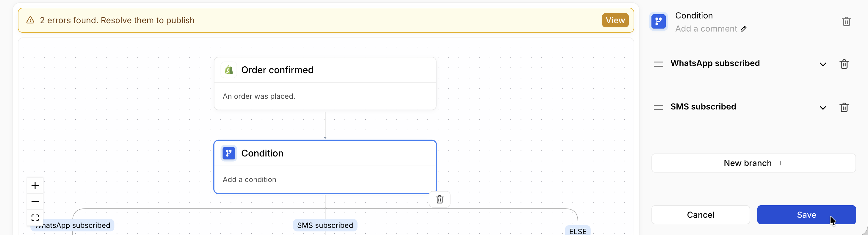Click the ELSE branch label
Image resolution: width=868 pixels, height=235 pixels.
pyautogui.click(x=577, y=231)
